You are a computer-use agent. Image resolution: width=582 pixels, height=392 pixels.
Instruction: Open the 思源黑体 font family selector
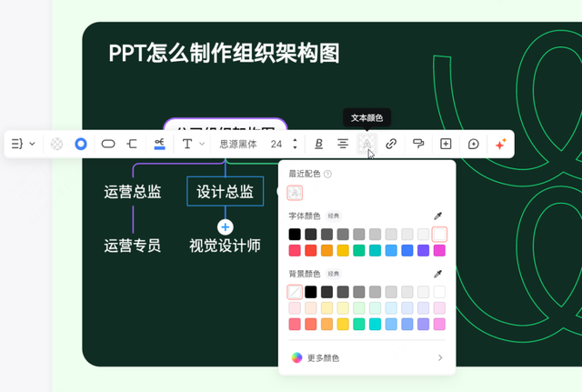click(x=238, y=144)
